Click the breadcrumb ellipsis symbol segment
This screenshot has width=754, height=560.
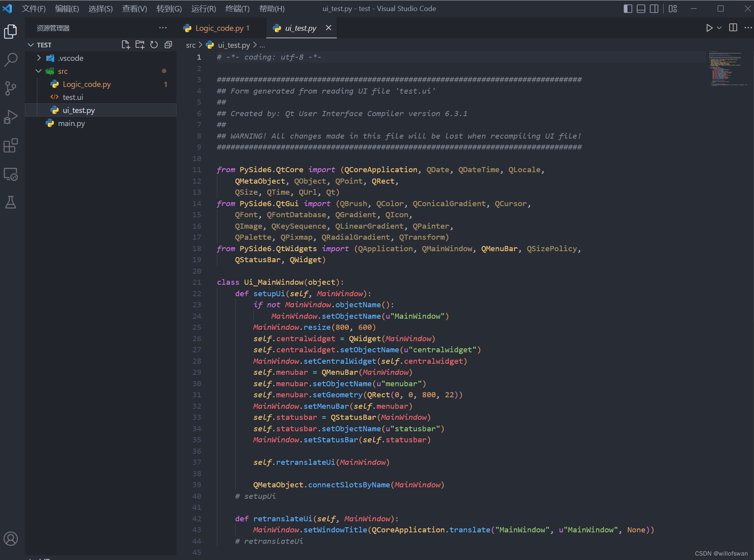tap(262, 45)
